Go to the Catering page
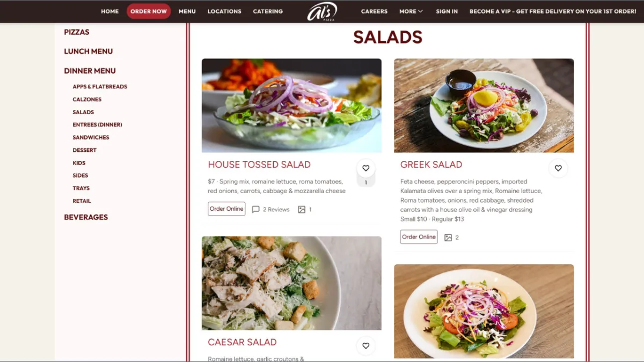 click(x=268, y=11)
